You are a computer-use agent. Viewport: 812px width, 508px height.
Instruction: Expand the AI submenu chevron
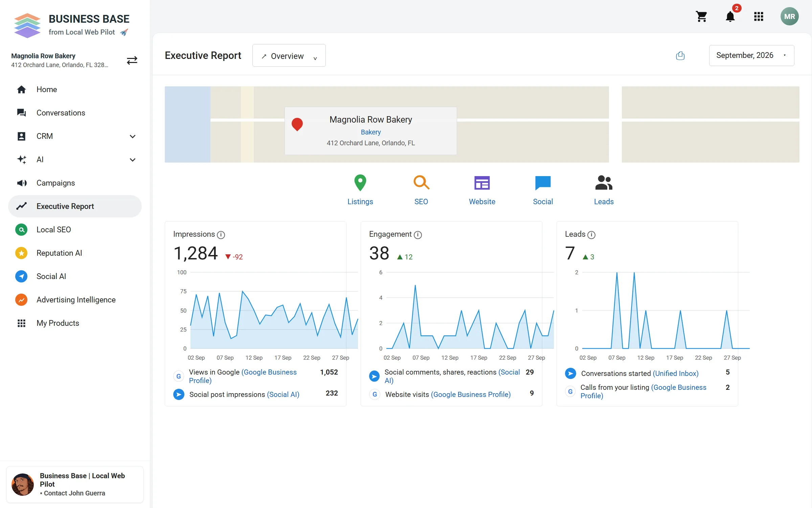(133, 160)
